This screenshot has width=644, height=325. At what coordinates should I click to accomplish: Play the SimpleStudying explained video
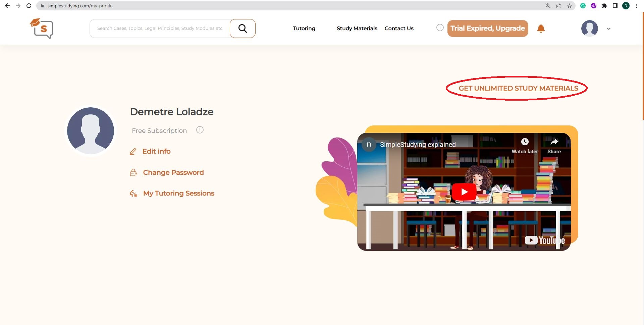point(464,192)
